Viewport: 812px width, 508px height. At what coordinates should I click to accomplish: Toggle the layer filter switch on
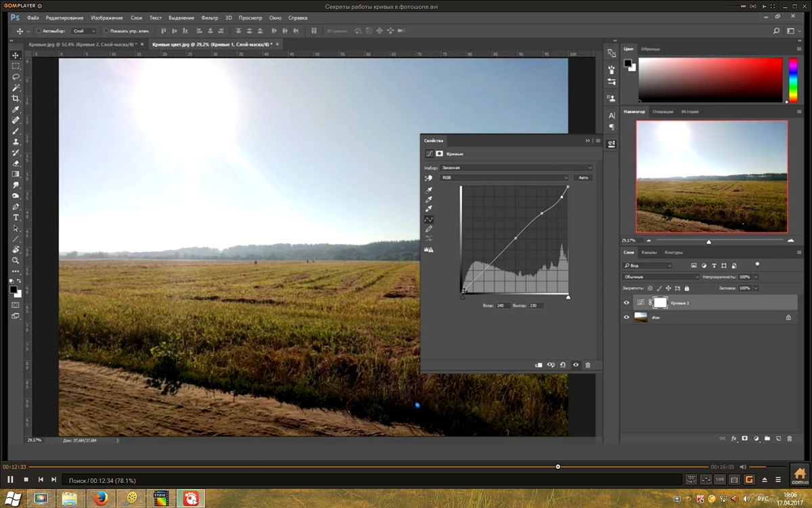(x=757, y=265)
